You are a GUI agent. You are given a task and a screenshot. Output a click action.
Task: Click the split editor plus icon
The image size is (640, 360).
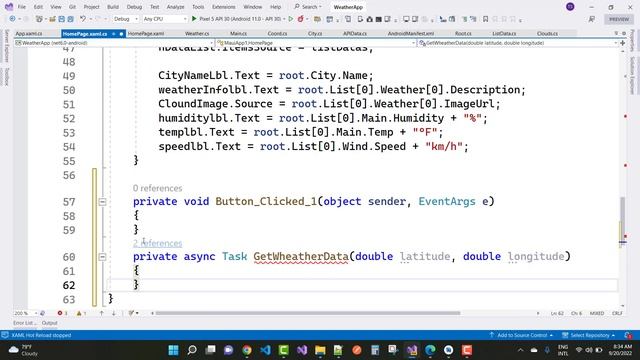coord(622,43)
